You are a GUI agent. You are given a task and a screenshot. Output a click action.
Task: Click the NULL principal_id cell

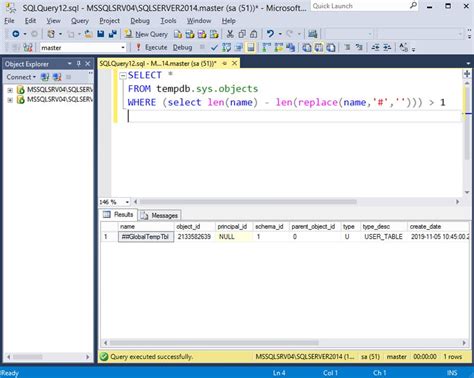coord(233,237)
